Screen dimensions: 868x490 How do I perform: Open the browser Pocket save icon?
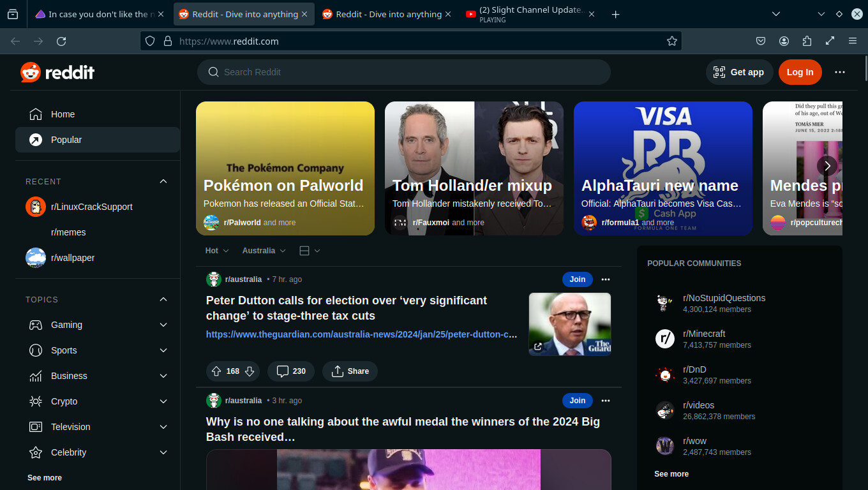[x=761, y=41]
